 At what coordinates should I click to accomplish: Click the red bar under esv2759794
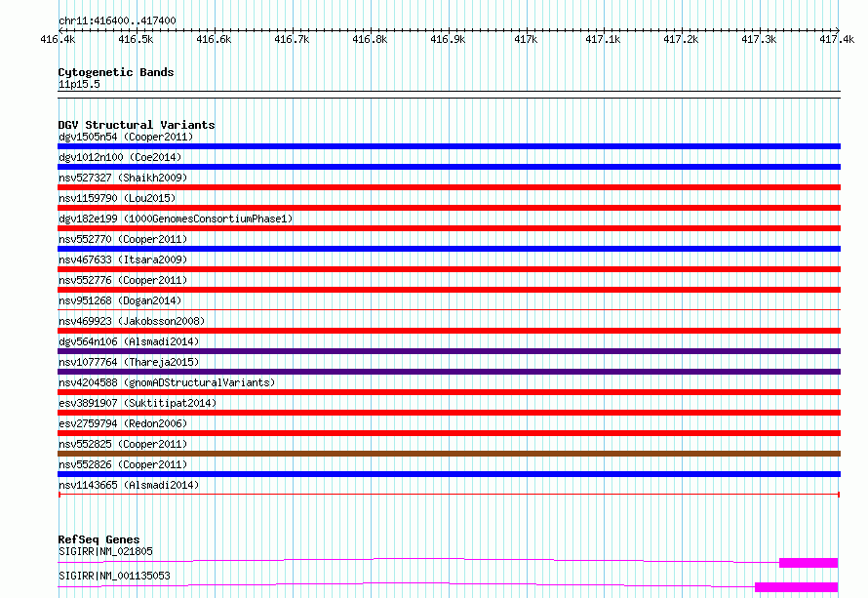(x=449, y=433)
